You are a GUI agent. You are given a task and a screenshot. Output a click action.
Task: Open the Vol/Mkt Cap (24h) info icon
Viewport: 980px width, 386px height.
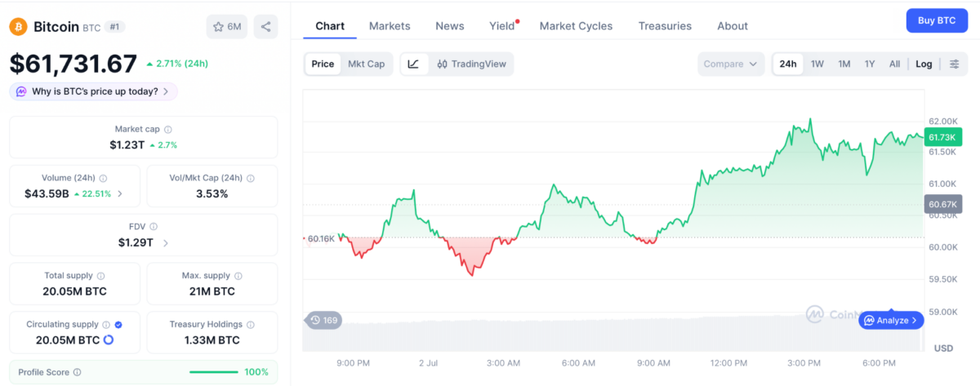[x=251, y=178]
